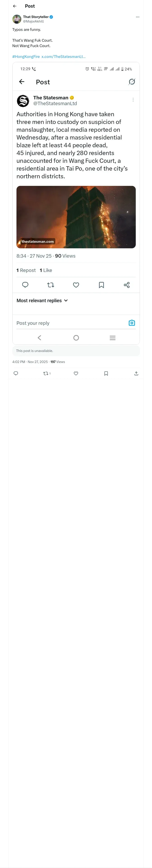Click That Storyteller's blue verified badge
This screenshot has height=868, width=152.
(51, 17)
